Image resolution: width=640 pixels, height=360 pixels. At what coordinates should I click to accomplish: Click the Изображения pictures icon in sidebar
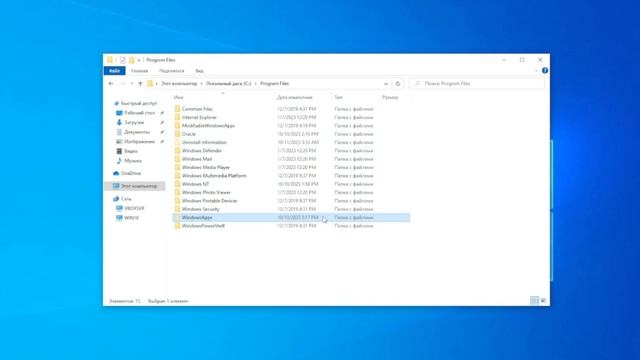(119, 142)
